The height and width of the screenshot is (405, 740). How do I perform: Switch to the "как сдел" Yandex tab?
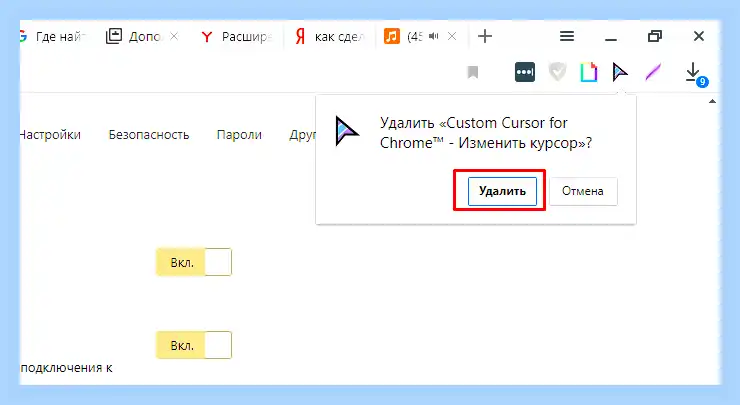coord(329,36)
